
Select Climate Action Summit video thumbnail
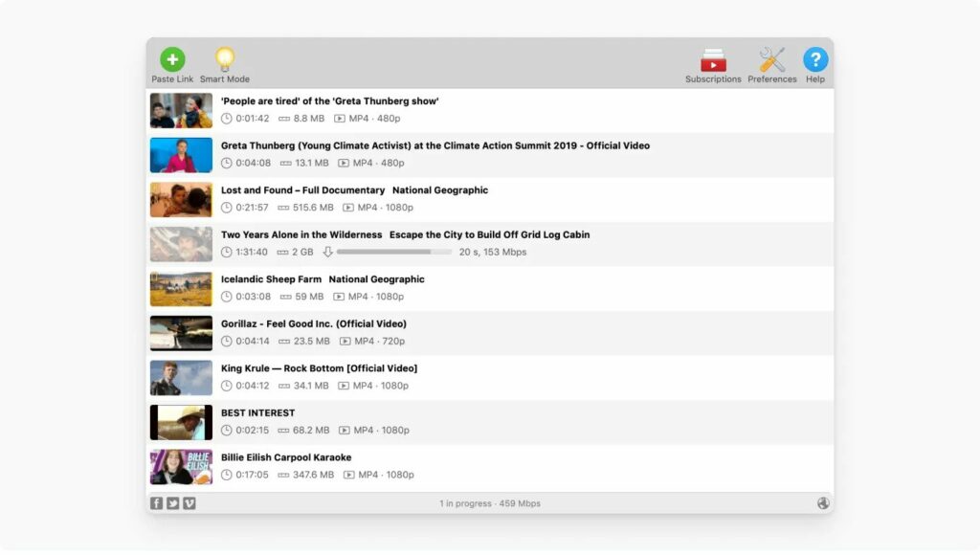point(181,155)
